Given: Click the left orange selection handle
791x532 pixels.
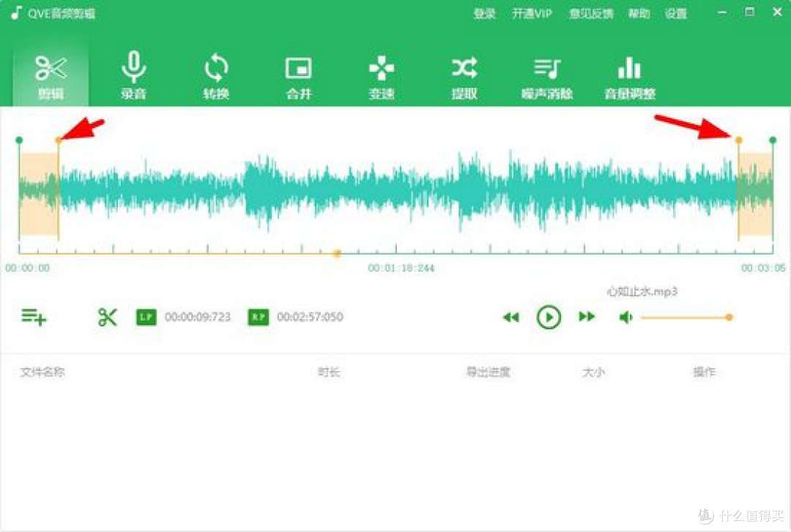Looking at the screenshot, I should [x=59, y=141].
